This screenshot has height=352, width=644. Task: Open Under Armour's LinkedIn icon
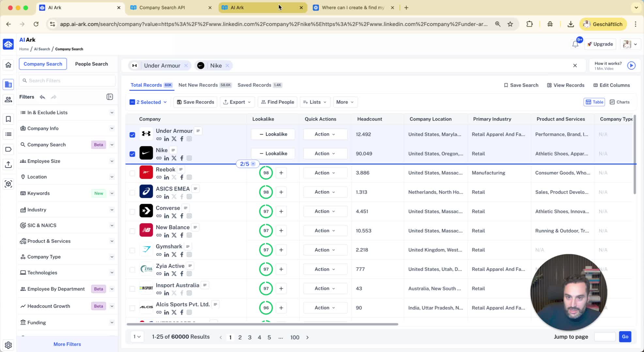click(x=166, y=139)
